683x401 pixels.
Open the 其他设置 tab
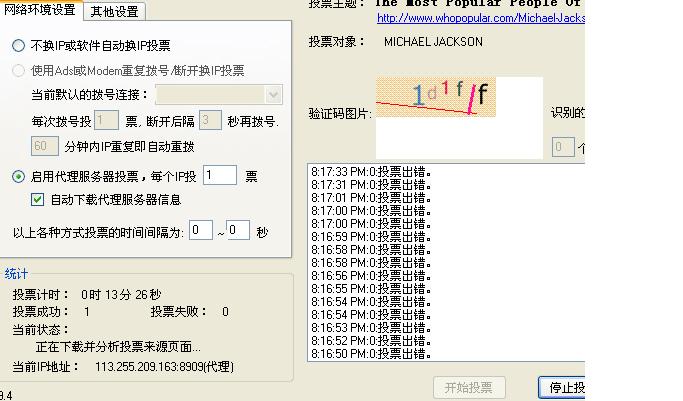(x=115, y=12)
